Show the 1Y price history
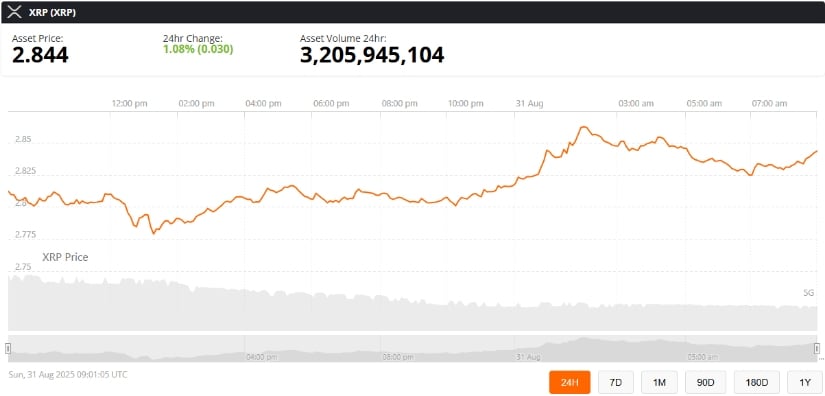Screen dimensions: 825x396 click(x=804, y=382)
